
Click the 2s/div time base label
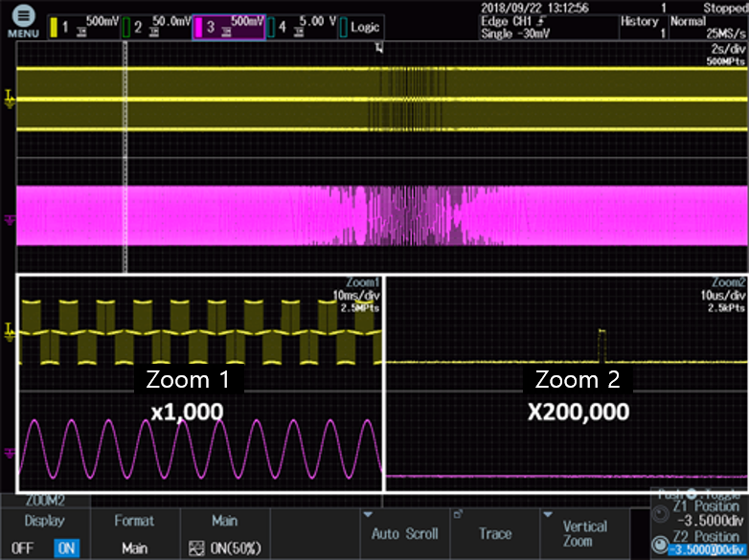coord(728,50)
